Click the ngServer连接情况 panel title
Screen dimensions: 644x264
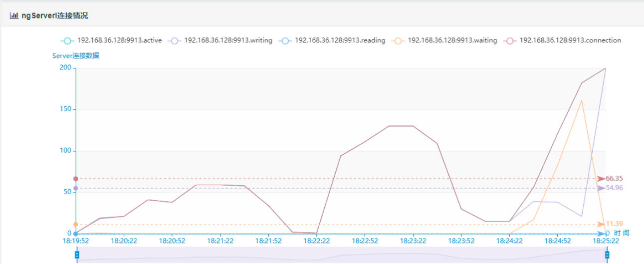(54, 15)
